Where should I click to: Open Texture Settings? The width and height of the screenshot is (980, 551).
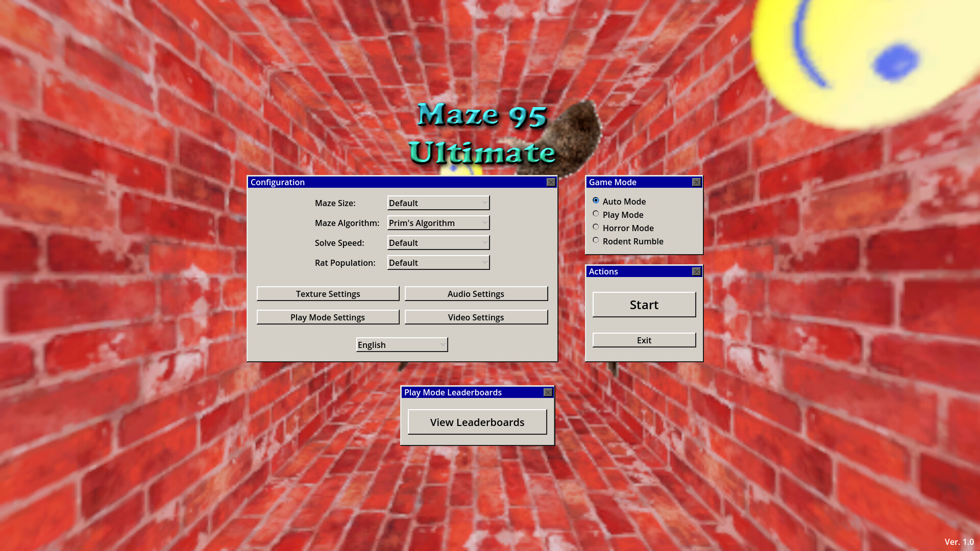tap(328, 294)
